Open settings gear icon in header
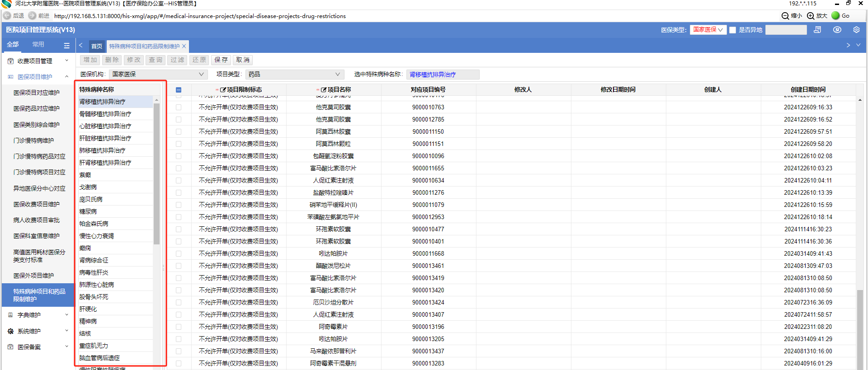868x370 pixels. (x=856, y=30)
